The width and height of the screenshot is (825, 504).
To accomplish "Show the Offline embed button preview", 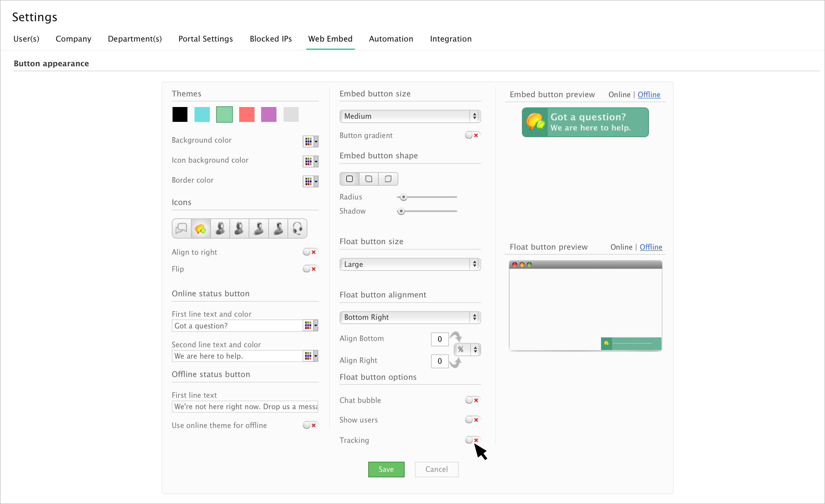I will pos(649,94).
